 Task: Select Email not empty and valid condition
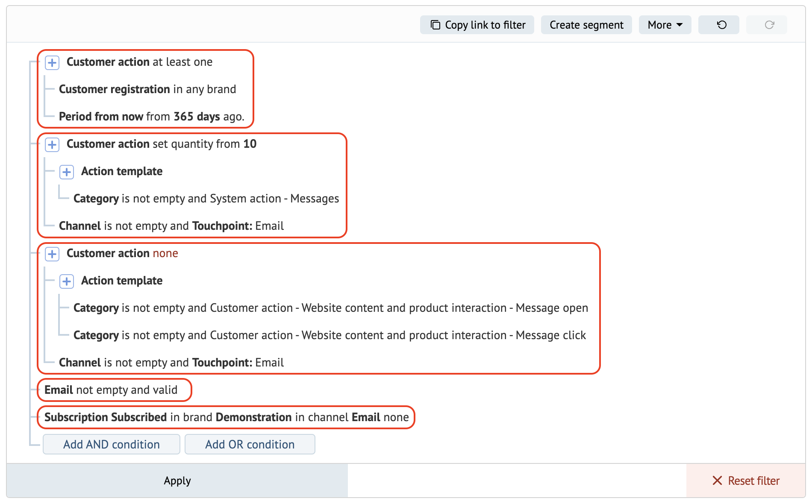pyautogui.click(x=111, y=390)
